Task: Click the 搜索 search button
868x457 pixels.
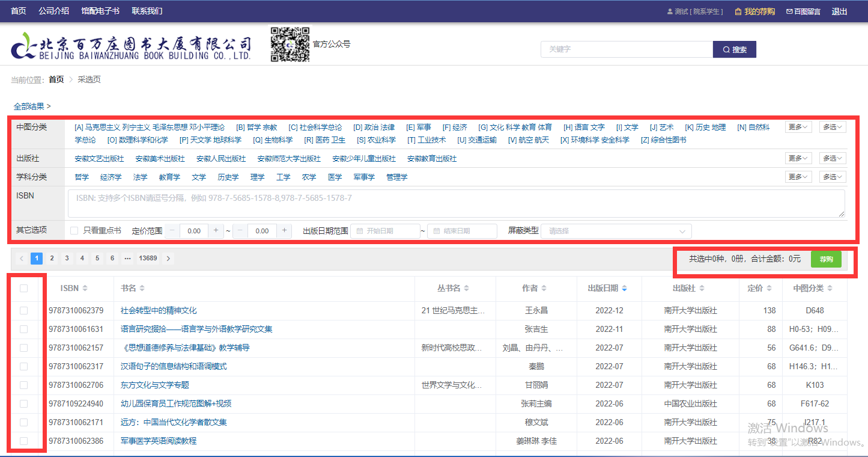Action: click(x=734, y=49)
